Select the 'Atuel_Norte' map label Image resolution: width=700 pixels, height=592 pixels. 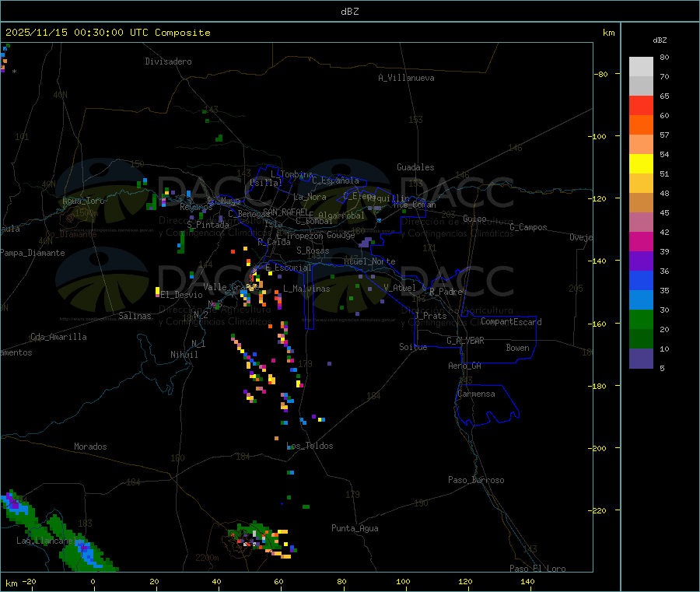pos(369,261)
